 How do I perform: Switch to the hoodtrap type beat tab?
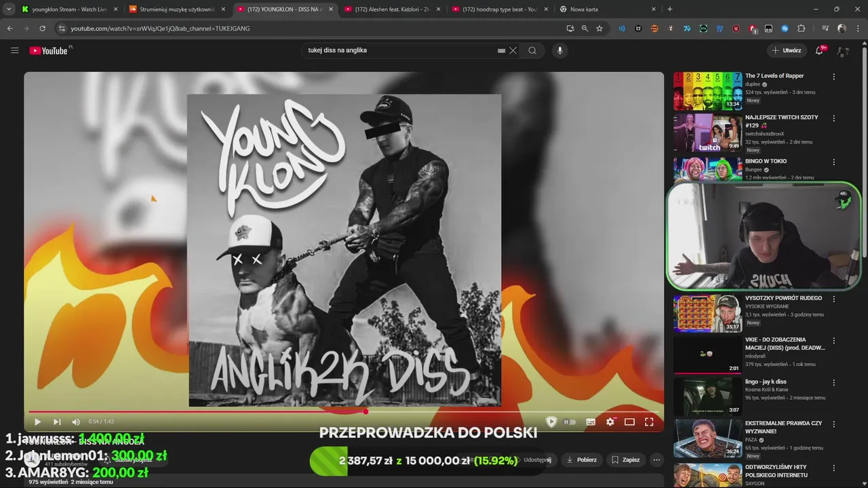[x=500, y=9]
